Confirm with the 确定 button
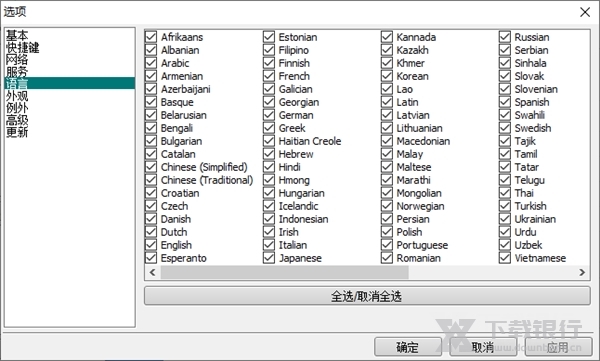This screenshot has width=600, height=361. 408,347
